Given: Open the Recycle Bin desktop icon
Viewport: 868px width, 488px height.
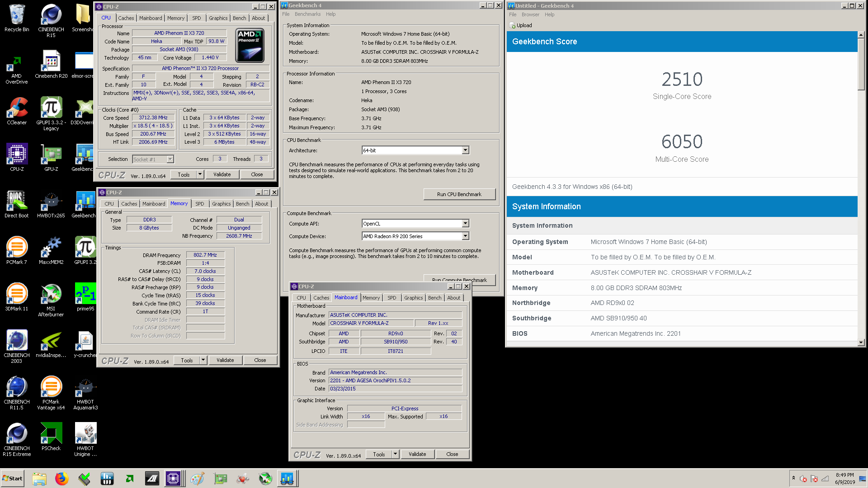Looking at the screenshot, I should [17, 18].
